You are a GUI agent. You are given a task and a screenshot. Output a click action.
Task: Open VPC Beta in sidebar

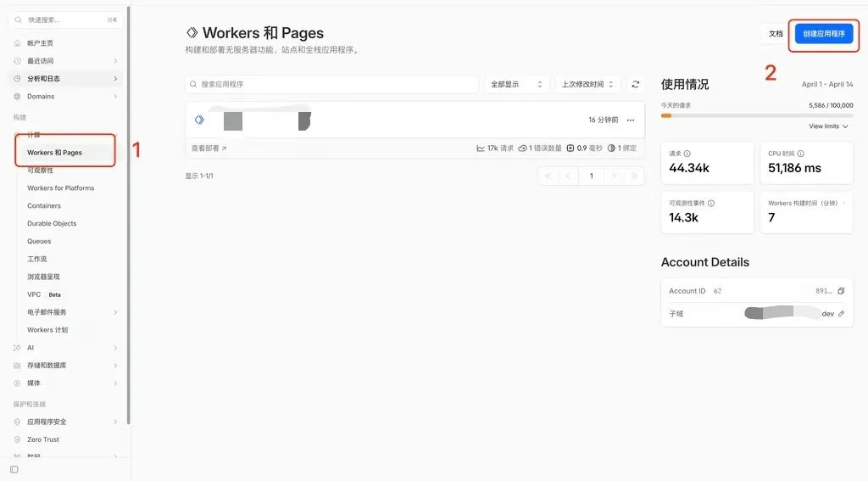coord(44,295)
